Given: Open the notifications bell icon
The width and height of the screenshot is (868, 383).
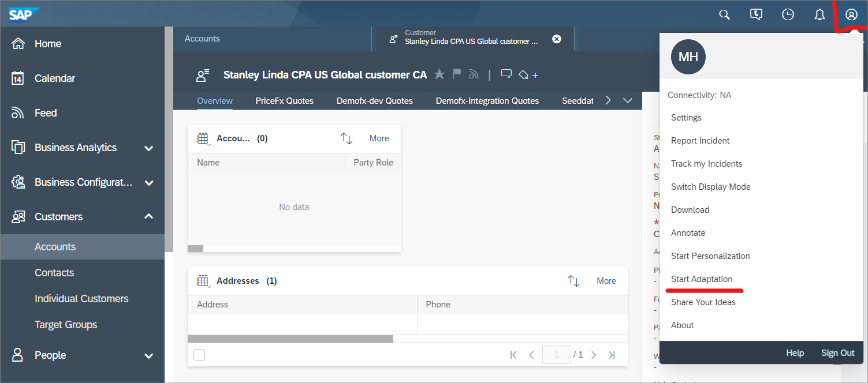Looking at the screenshot, I should click(x=819, y=15).
